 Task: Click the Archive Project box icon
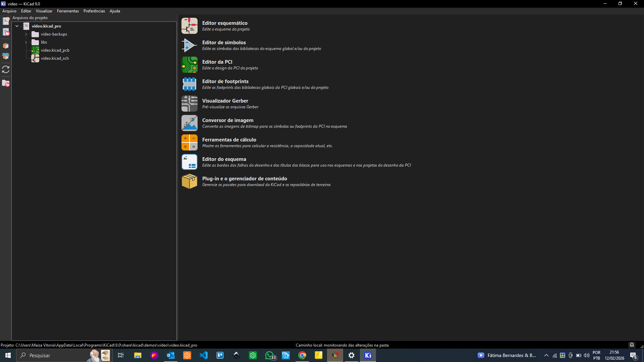pyautogui.click(x=6, y=46)
